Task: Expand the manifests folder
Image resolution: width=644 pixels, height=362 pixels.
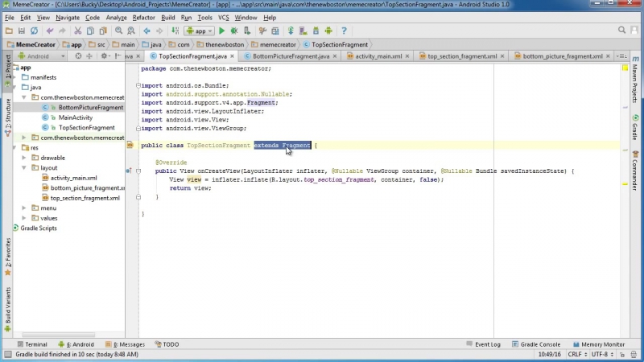Action: (x=14, y=77)
